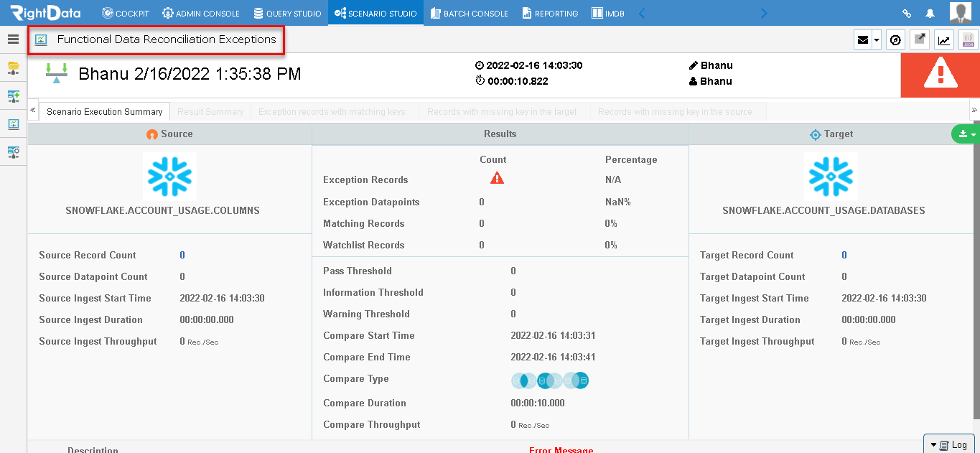This screenshot has height=453, width=980.
Task: Click the notifications bell icon
Action: 930,12
